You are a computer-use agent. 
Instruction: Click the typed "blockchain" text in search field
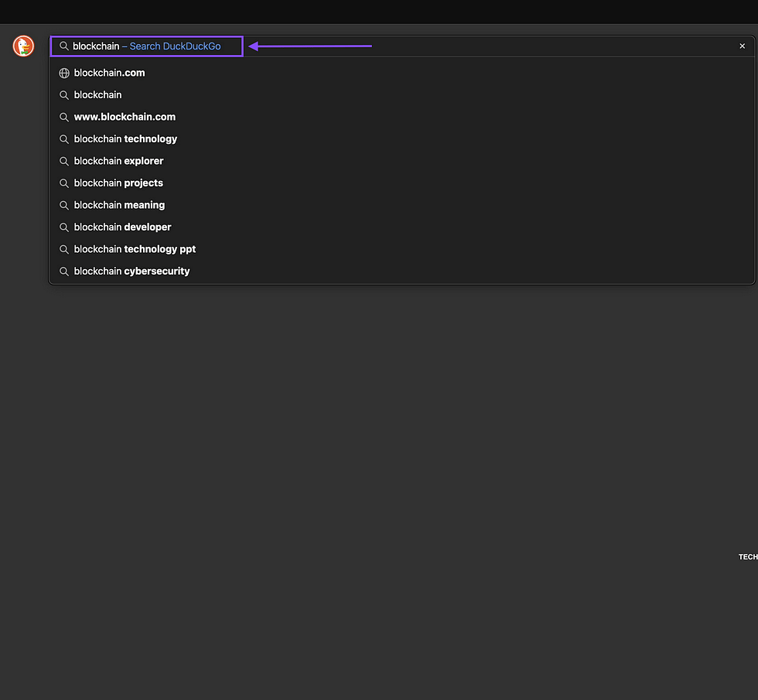tap(96, 46)
